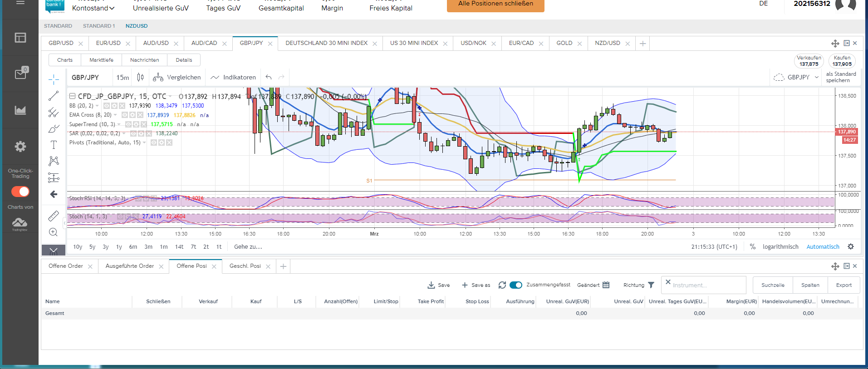868x369 pixels.
Task: Open the settings gear in left sidebar
Action: pos(20,146)
